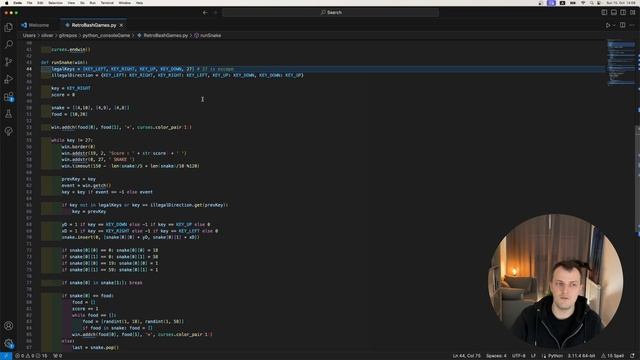The image size is (640, 360).
Task: Open Wi-Fi icon in macOS menu bar
Action: 583,3
